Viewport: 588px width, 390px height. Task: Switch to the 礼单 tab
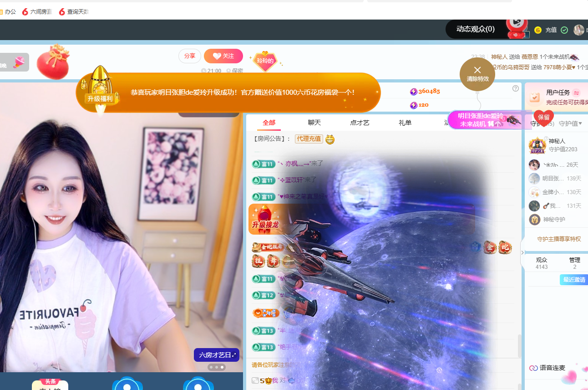(x=405, y=123)
